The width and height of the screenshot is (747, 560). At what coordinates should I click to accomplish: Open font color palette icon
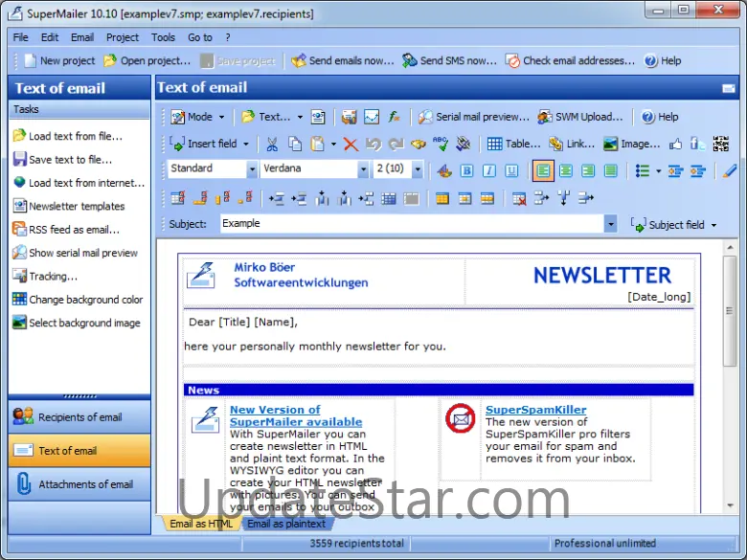tap(444, 171)
